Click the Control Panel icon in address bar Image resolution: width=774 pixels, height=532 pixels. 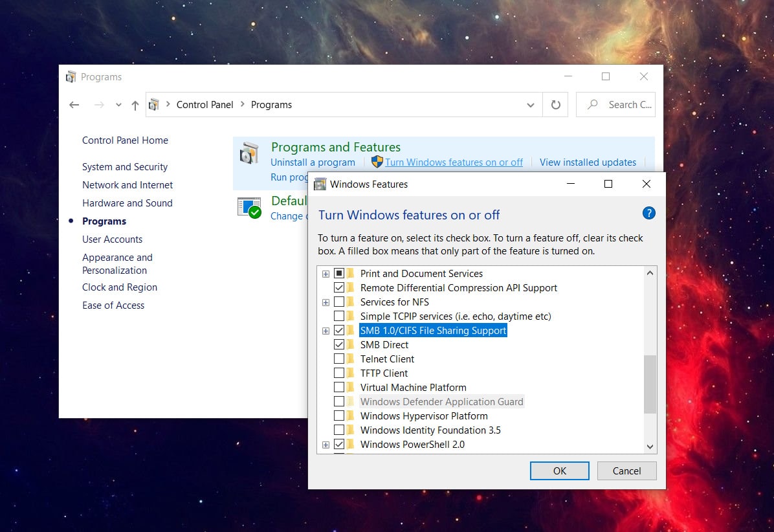click(x=154, y=105)
